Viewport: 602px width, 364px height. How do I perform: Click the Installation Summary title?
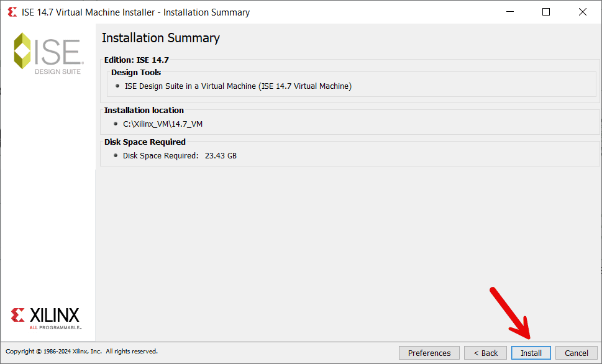(x=161, y=38)
